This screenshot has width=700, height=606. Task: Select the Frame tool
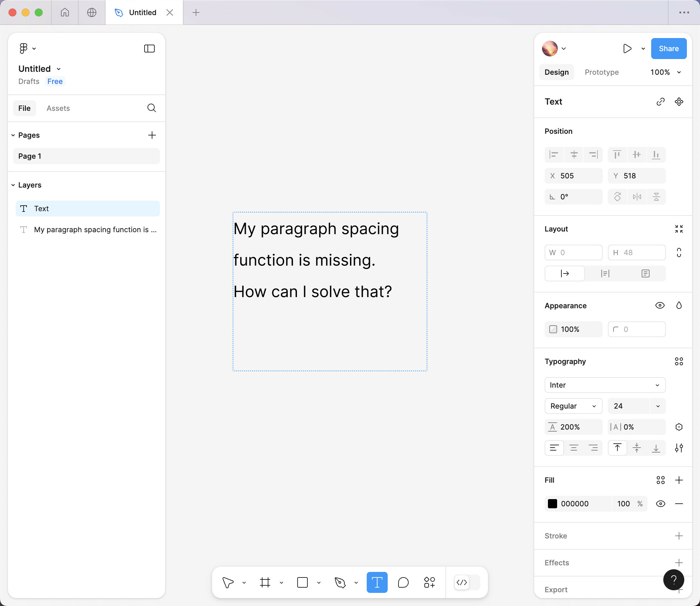[265, 582]
